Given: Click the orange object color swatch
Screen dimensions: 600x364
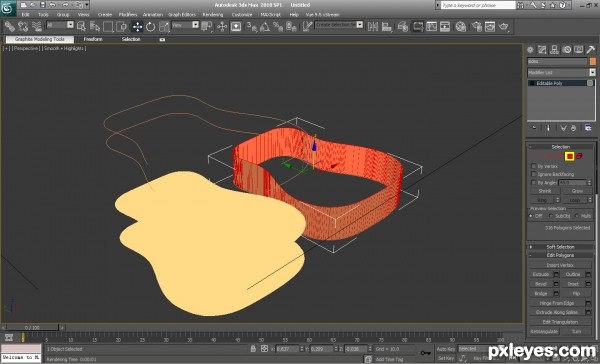Looking at the screenshot, I should (593, 61).
